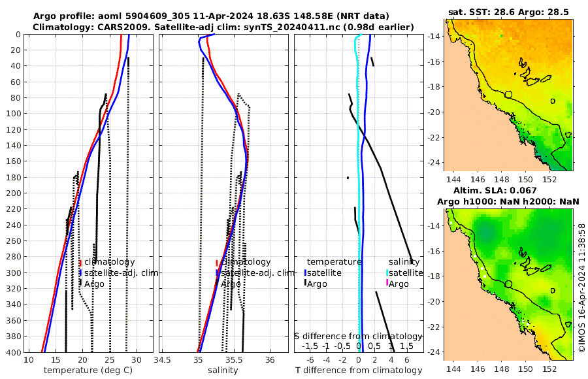Click the 'sat. SST: 28.6 Argo: 28.5' title
This screenshot has width=588, height=379.
[508, 12]
